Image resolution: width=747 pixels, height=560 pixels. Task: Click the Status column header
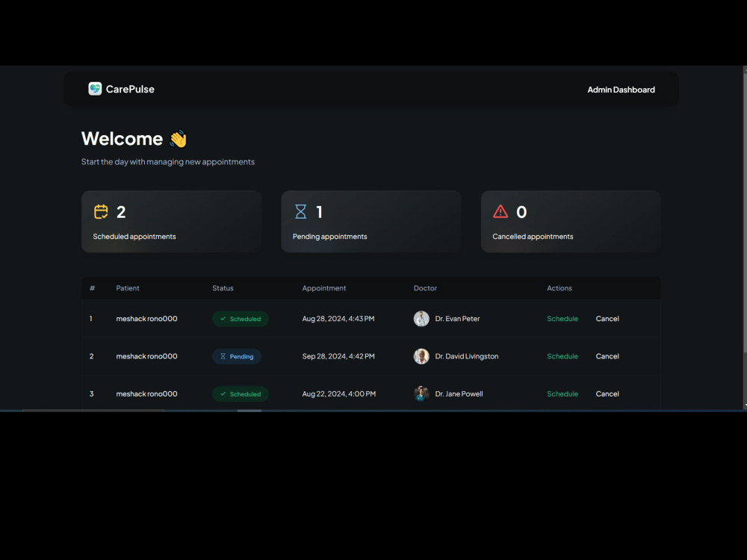click(223, 288)
